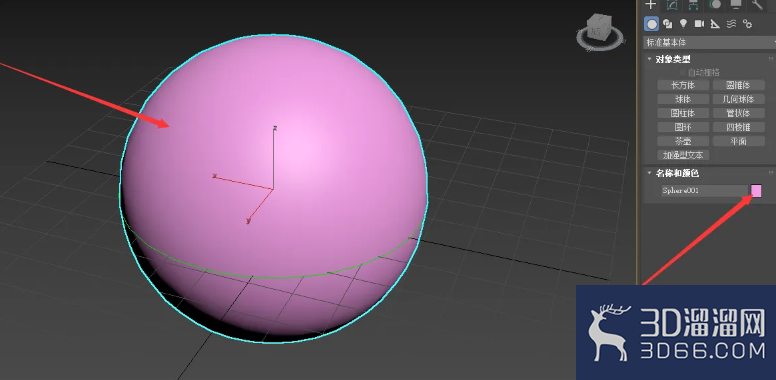Screen dimensions: 776x380
Task: Open the Display command panel tab
Action: point(736,5)
